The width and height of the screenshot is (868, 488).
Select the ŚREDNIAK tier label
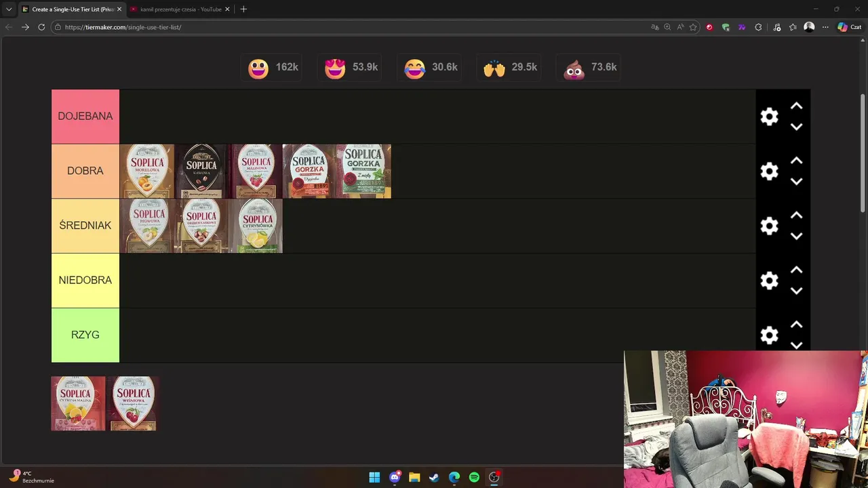point(85,226)
